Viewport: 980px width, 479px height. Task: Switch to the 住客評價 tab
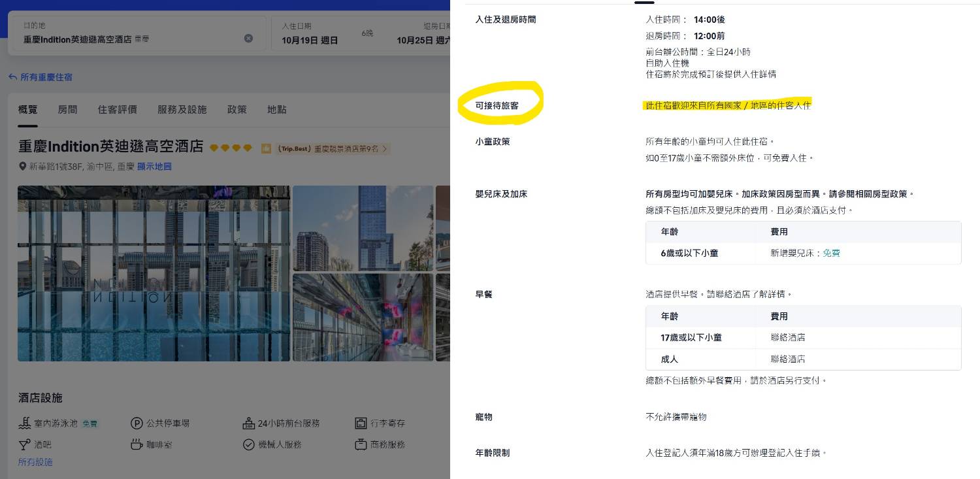point(118,110)
